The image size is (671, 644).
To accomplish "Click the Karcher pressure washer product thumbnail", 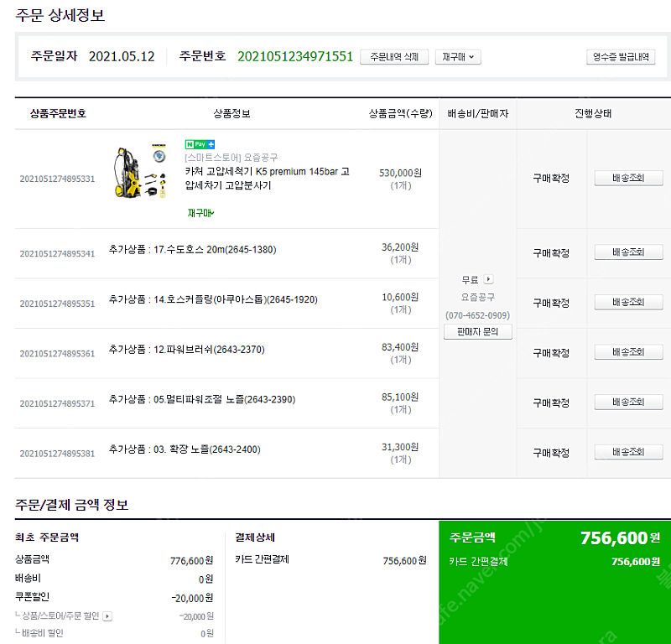I will (139, 171).
